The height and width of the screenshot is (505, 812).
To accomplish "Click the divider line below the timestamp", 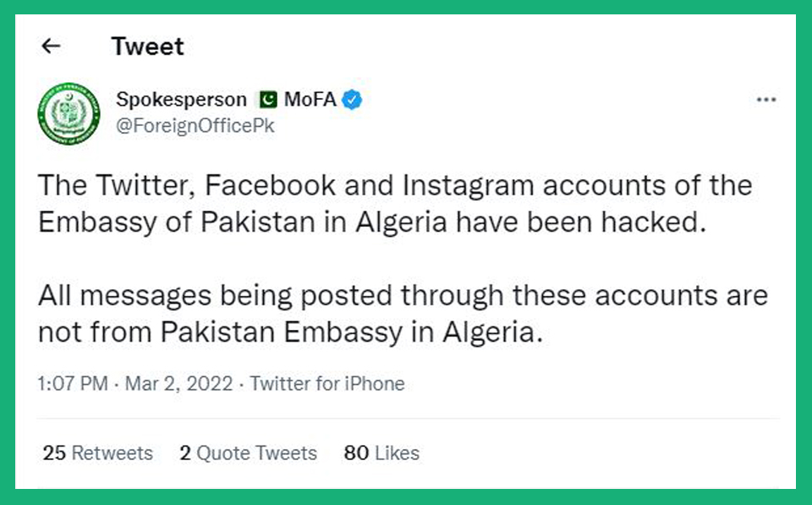I will (408, 419).
